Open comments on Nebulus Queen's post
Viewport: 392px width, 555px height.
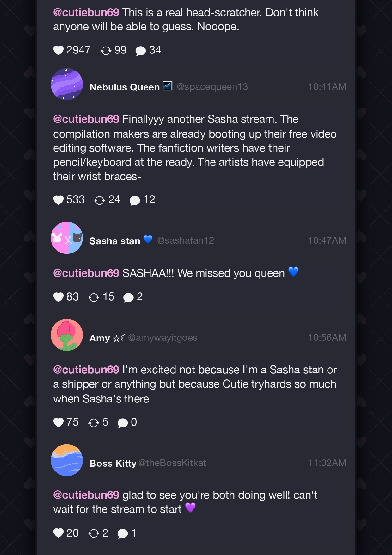pyautogui.click(x=135, y=200)
